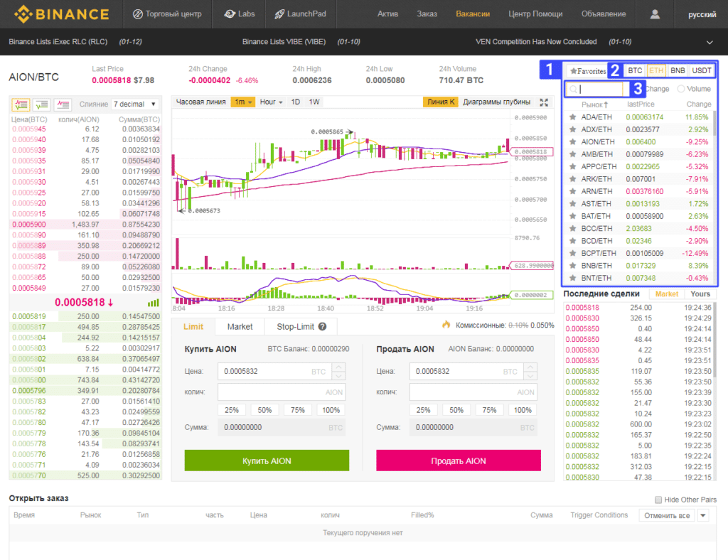Click the Продать AION button
Viewport: 728px width, 560px height.
coord(459,461)
